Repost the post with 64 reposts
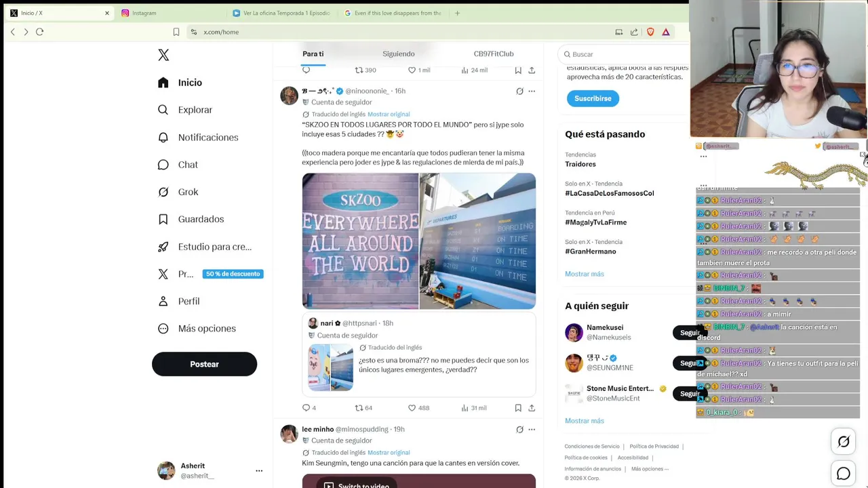Screen dimensions: 868x488 coord(364,408)
